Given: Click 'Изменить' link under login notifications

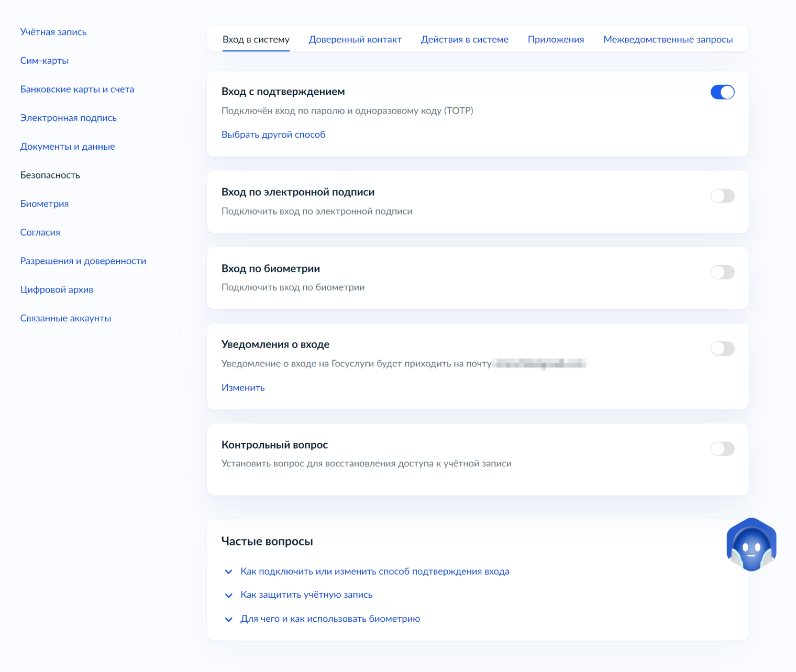Looking at the screenshot, I should [243, 388].
